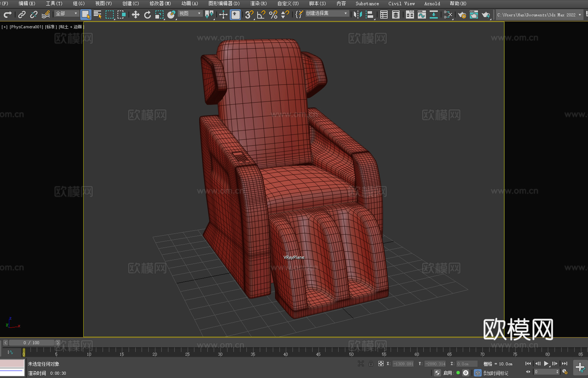Open the Curve Editor icon
Screen dimensions: 588x378
click(421, 14)
